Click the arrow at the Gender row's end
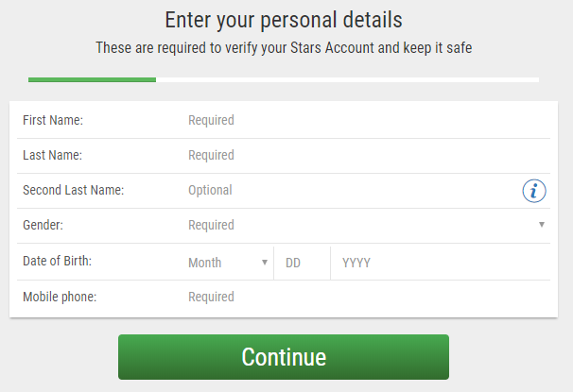573x392 pixels. click(x=542, y=226)
